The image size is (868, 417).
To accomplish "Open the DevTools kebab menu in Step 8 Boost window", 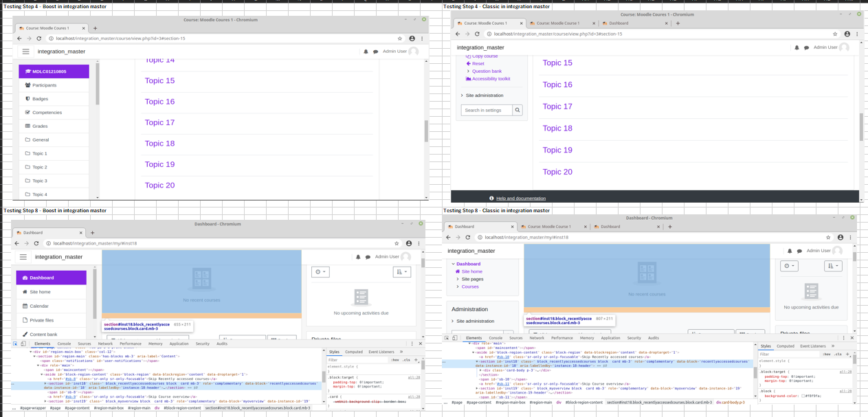I will tap(412, 343).
